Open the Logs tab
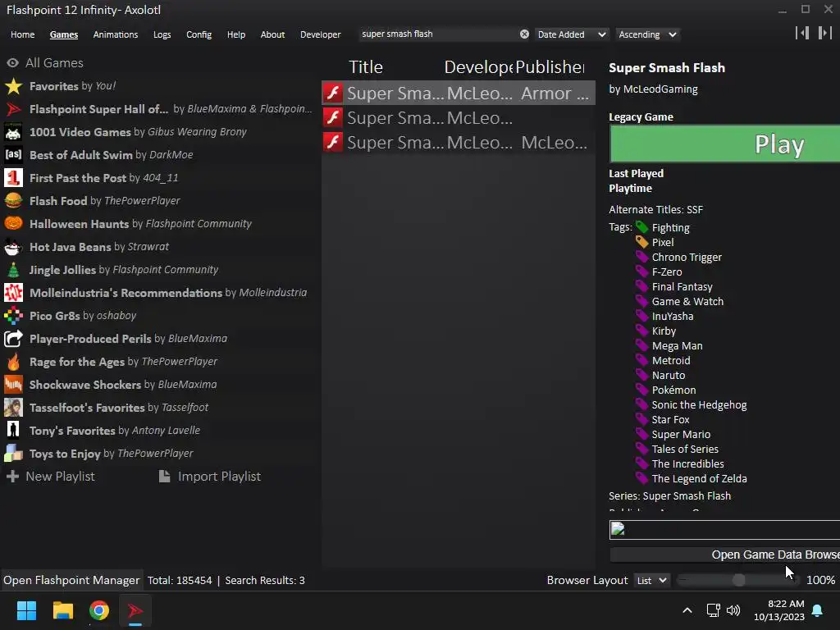The width and height of the screenshot is (840, 630). (x=162, y=34)
